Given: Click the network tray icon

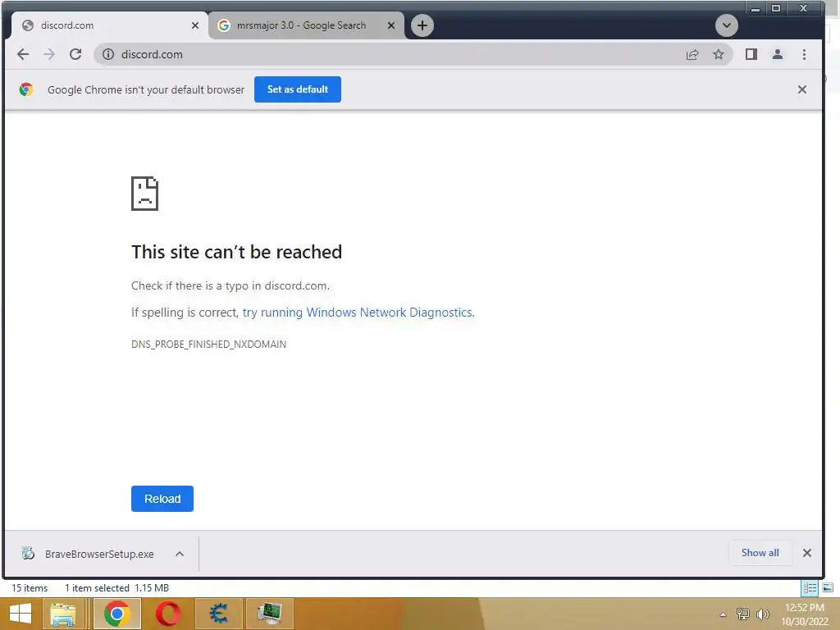Looking at the screenshot, I should pos(743,614).
